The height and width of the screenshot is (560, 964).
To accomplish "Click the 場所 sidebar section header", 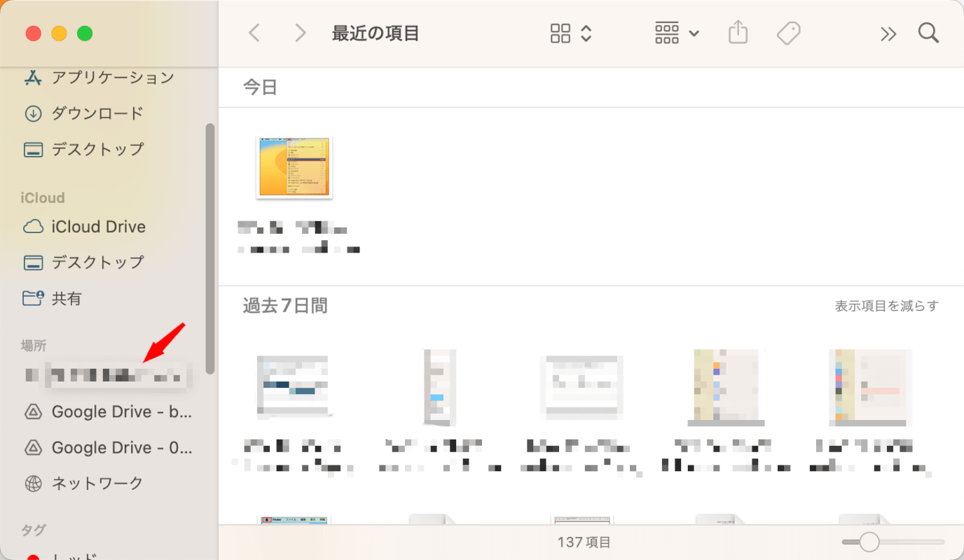I will click(34, 345).
